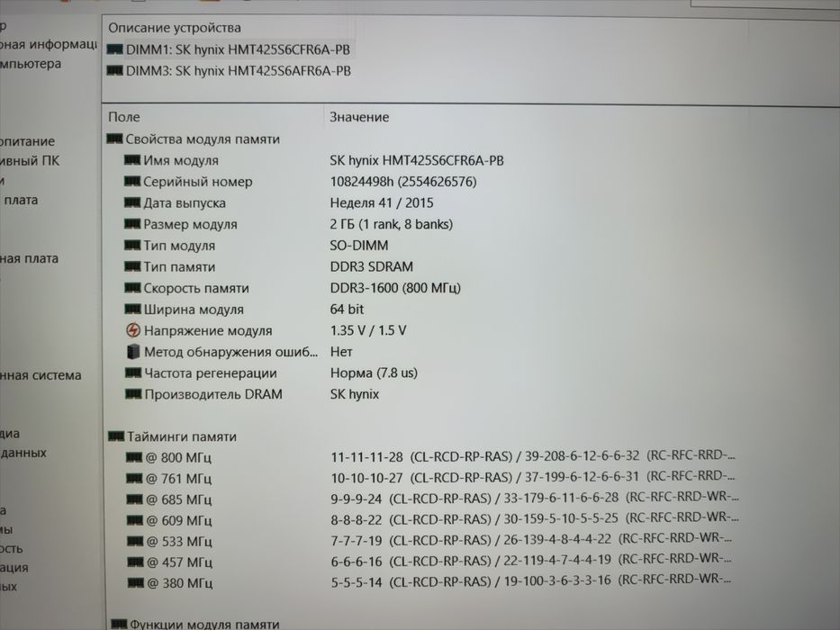Click Норма (7.8 us) value
Screen dimensions: 840x630
(x=374, y=373)
